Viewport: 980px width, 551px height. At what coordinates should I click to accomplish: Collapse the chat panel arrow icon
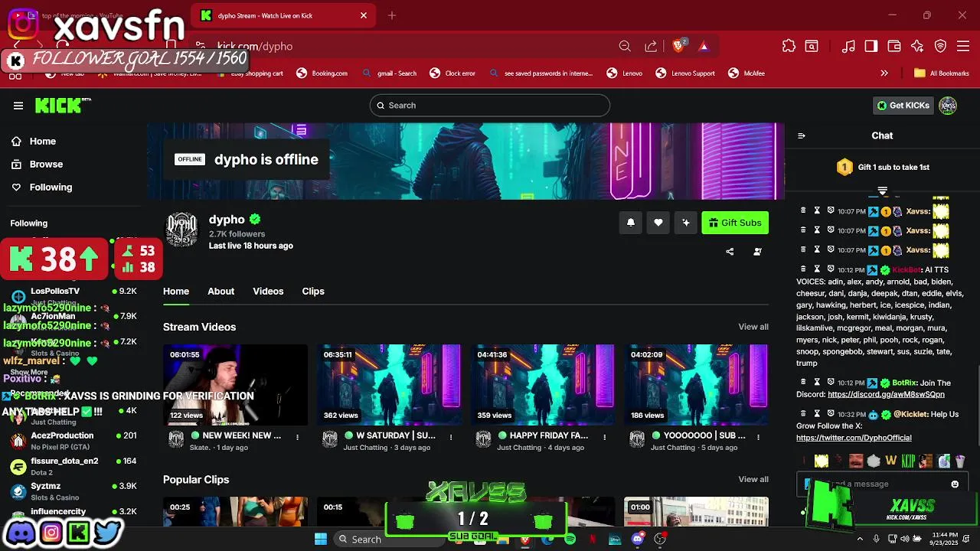click(x=802, y=135)
